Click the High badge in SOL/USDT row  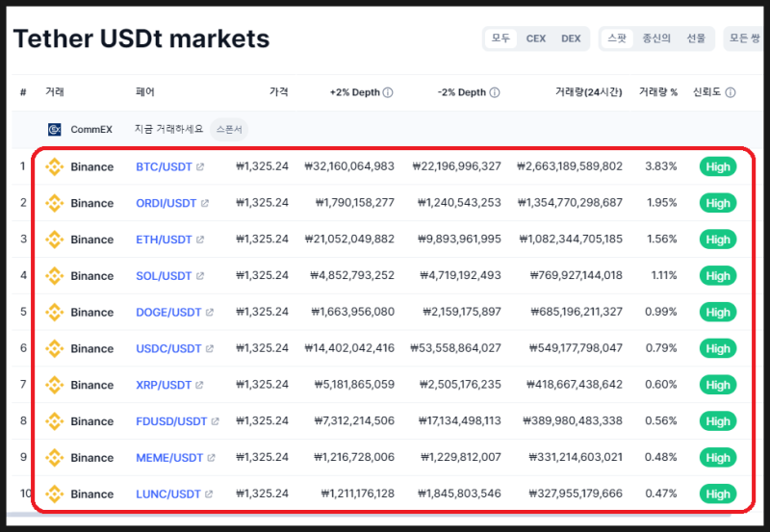(x=718, y=276)
